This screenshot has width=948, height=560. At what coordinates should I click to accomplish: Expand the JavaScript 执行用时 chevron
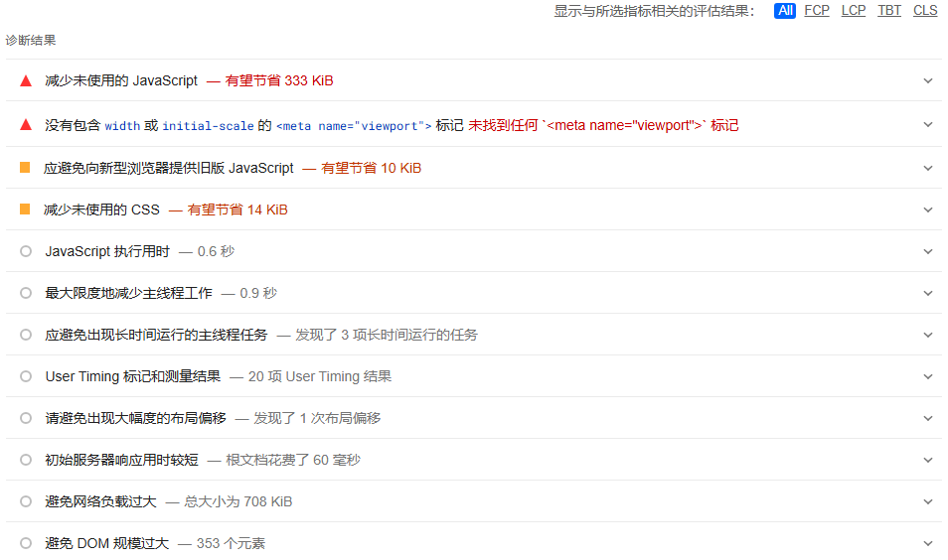928,251
